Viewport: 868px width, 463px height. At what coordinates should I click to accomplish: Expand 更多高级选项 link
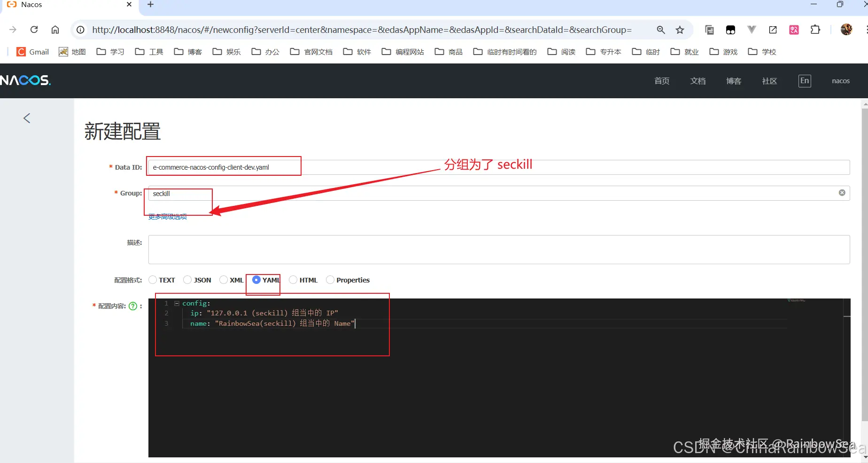coord(168,217)
